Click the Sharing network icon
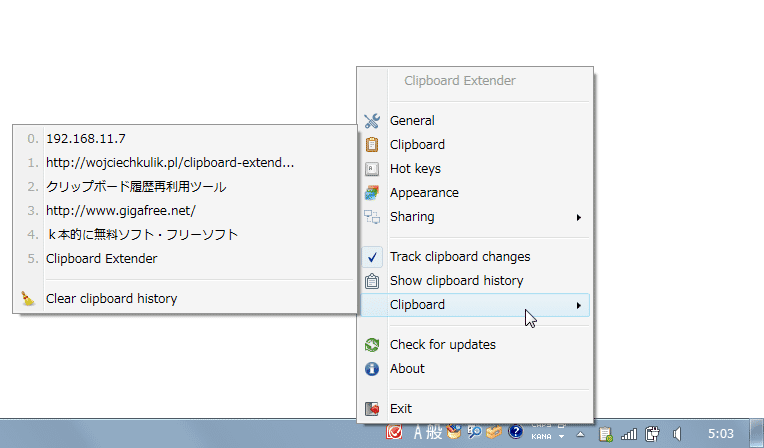This screenshot has height=448, width=764. [372, 216]
